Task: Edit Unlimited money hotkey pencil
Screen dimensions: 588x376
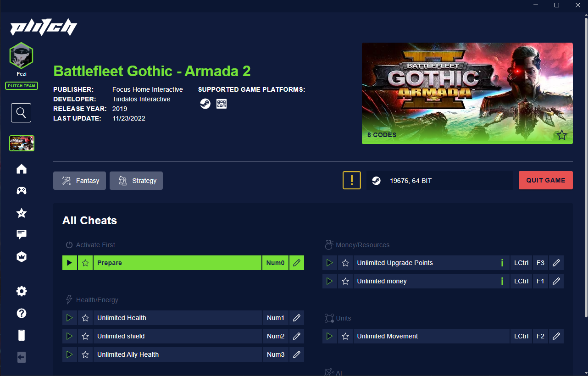Action: [x=556, y=281]
